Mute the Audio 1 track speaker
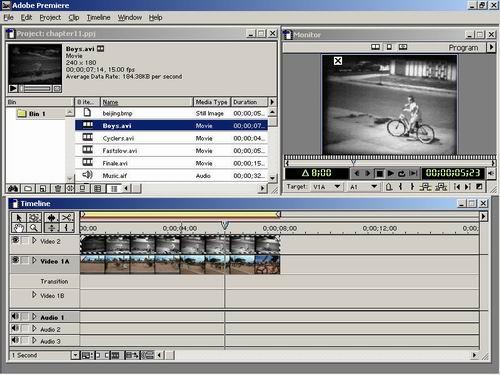 click(x=15, y=316)
